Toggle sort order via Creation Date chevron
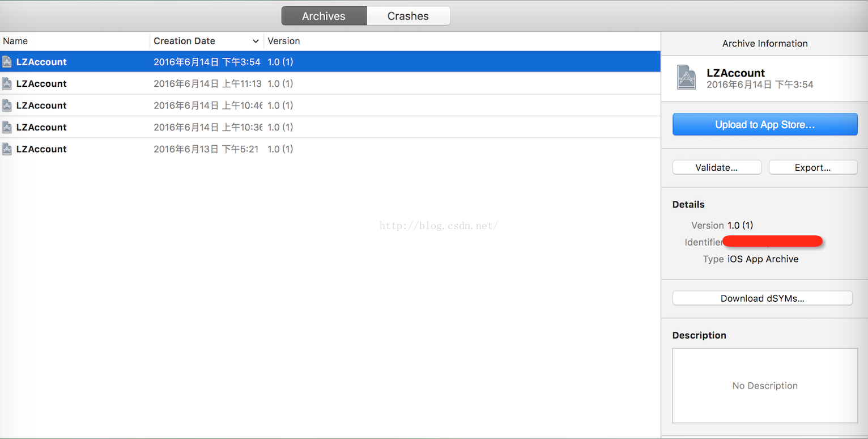 pyautogui.click(x=256, y=41)
